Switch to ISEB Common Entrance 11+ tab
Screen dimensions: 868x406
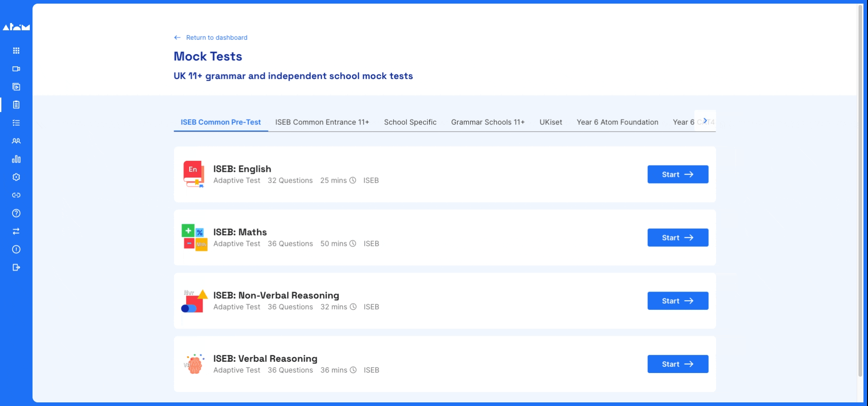322,122
